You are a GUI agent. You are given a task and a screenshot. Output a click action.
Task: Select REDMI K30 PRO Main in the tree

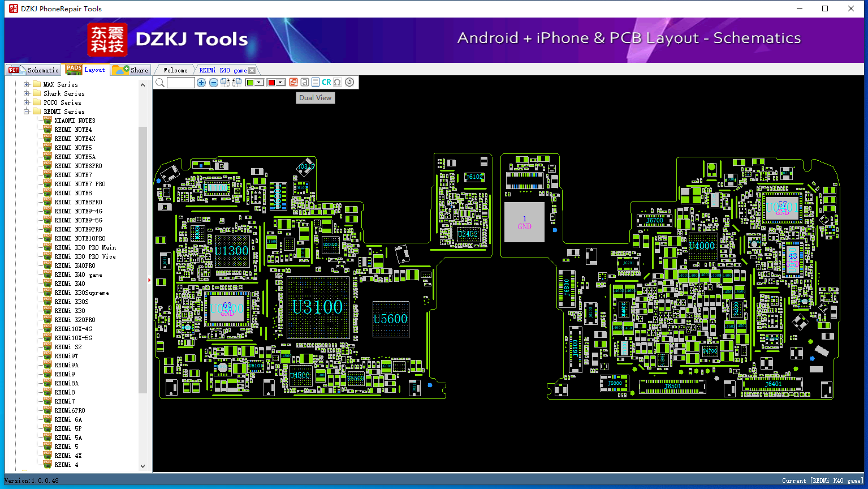pyautogui.click(x=85, y=247)
